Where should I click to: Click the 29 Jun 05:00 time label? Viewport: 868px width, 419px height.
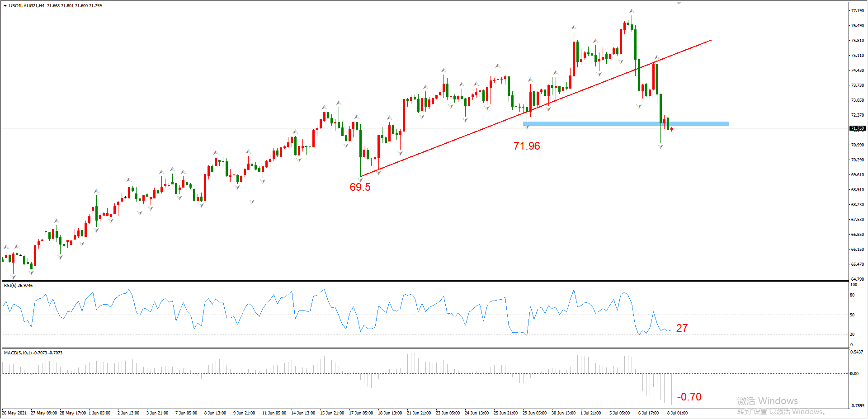(x=534, y=413)
